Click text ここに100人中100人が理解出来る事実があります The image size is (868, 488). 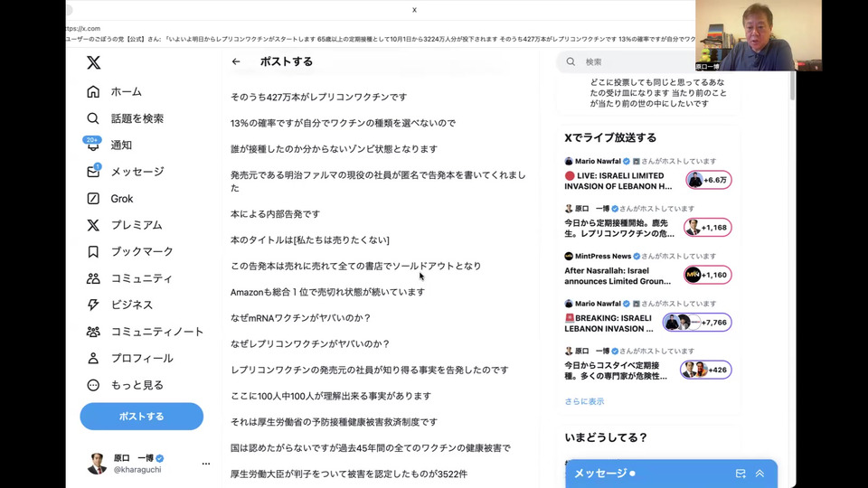[331, 396]
